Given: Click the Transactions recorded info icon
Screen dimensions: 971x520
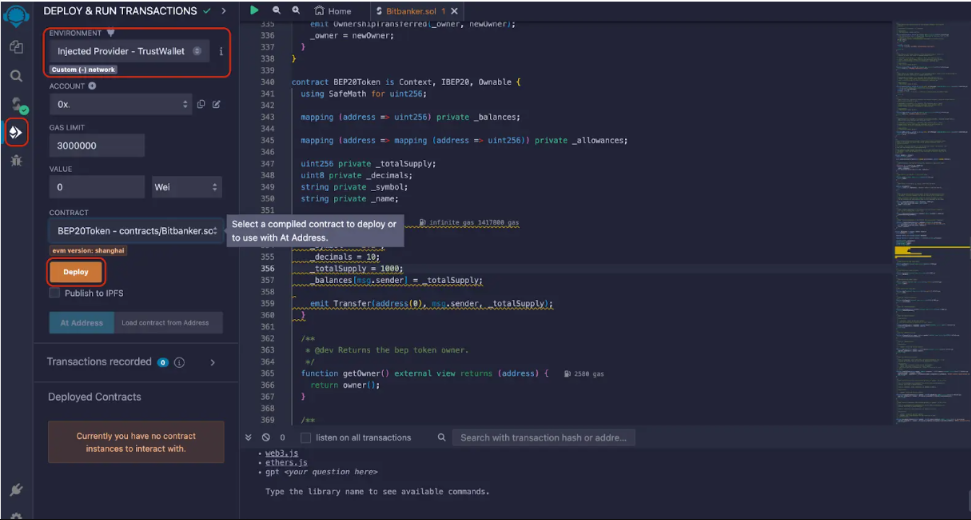Looking at the screenshot, I should point(179,362).
